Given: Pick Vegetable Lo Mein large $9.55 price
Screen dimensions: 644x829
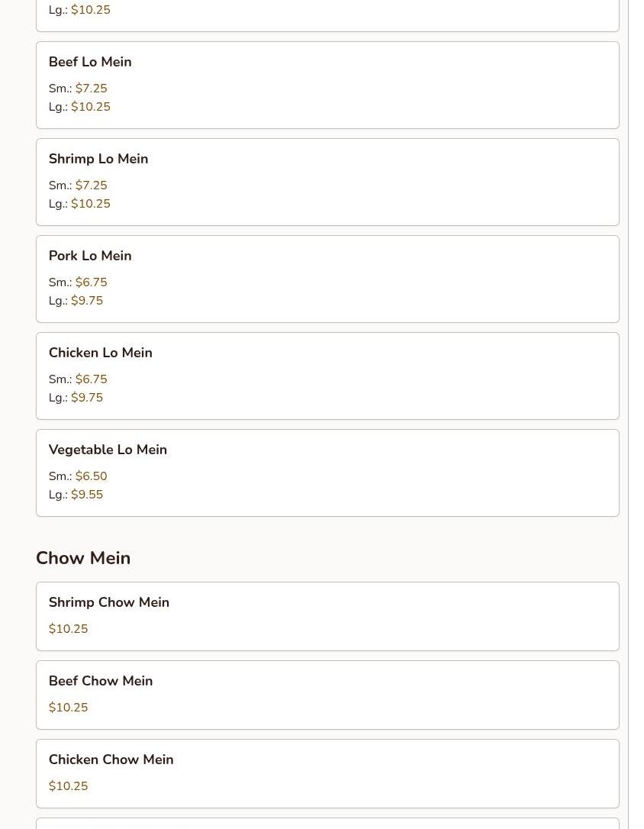Looking at the screenshot, I should (76, 495).
